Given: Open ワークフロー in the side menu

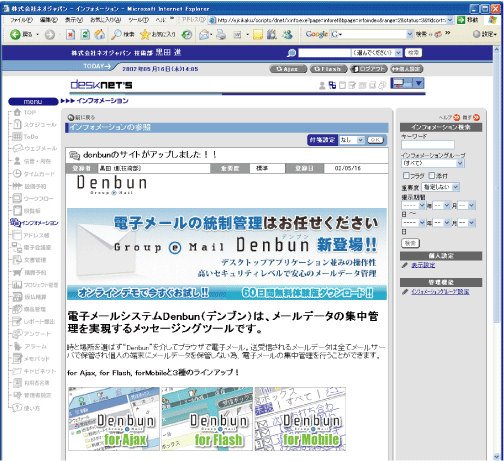Looking at the screenshot, I should click(x=33, y=199).
